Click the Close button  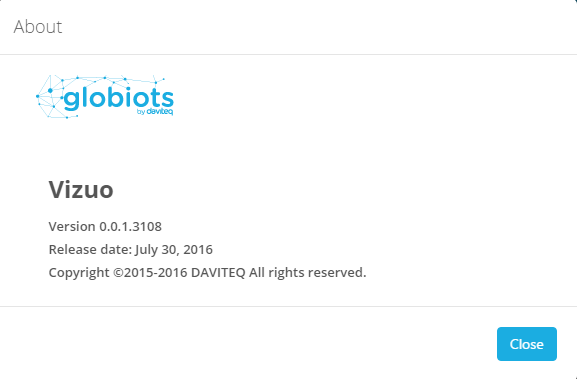pos(527,344)
